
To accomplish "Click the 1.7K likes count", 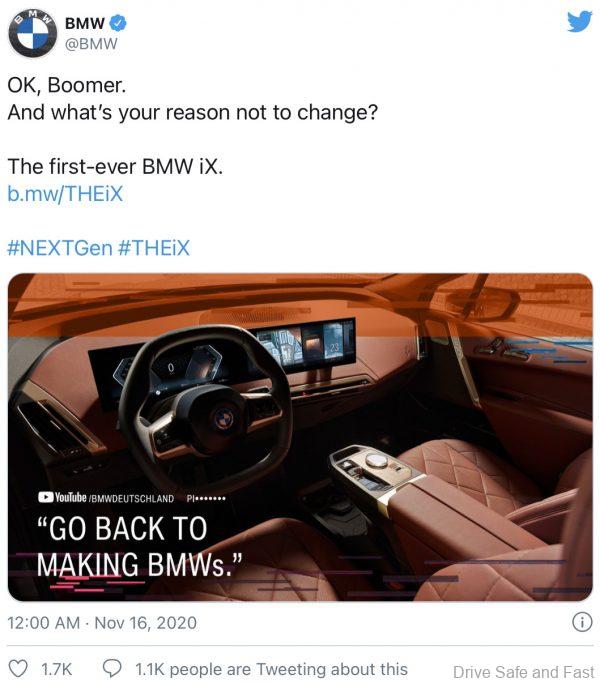I will pos(56,669).
